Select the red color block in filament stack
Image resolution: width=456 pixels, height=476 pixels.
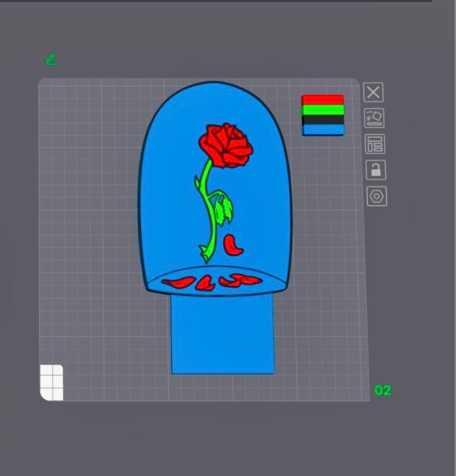323,100
